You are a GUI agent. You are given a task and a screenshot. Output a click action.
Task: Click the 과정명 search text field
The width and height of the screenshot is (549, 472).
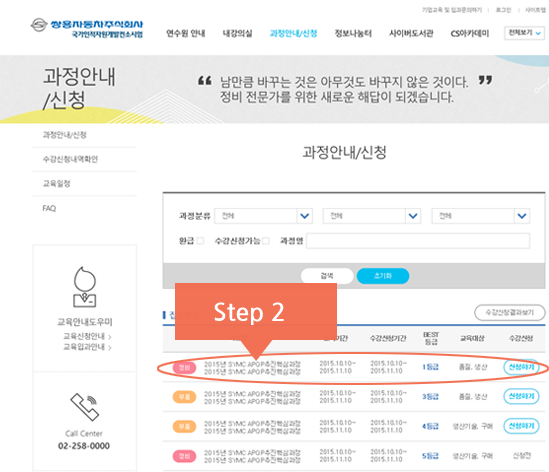pyautogui.click(x=418, y=241)
